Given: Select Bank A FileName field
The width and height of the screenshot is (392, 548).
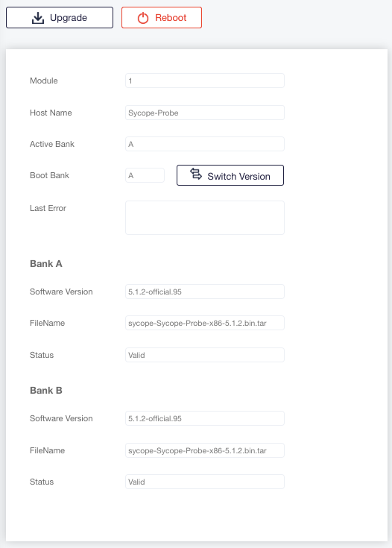Looking at the screenshot, I should coord(205,323).
